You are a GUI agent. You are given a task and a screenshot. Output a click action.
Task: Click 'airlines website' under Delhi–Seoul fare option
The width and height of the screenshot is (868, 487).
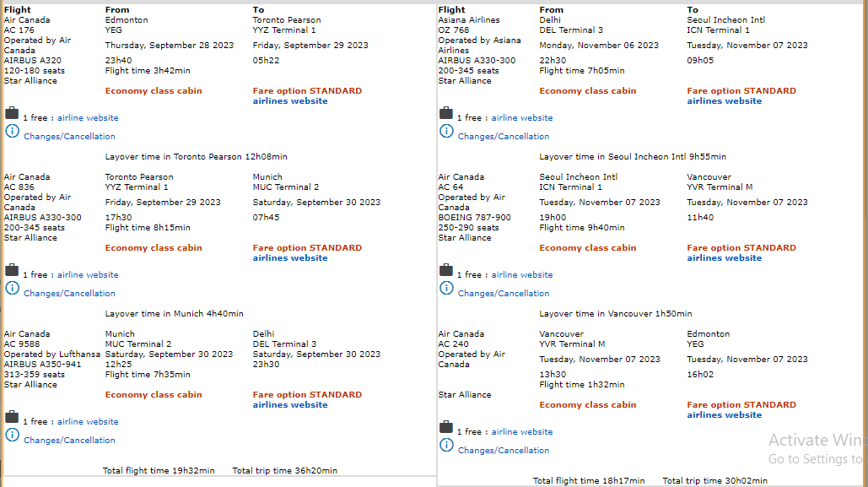[x=725, y=101]
